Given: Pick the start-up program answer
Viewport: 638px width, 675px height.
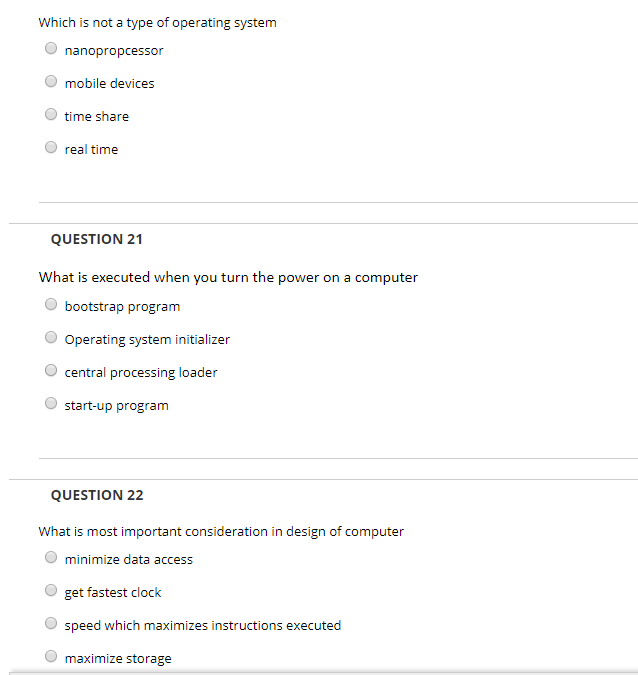Looking at the screenshot, I should coord(51,403).
